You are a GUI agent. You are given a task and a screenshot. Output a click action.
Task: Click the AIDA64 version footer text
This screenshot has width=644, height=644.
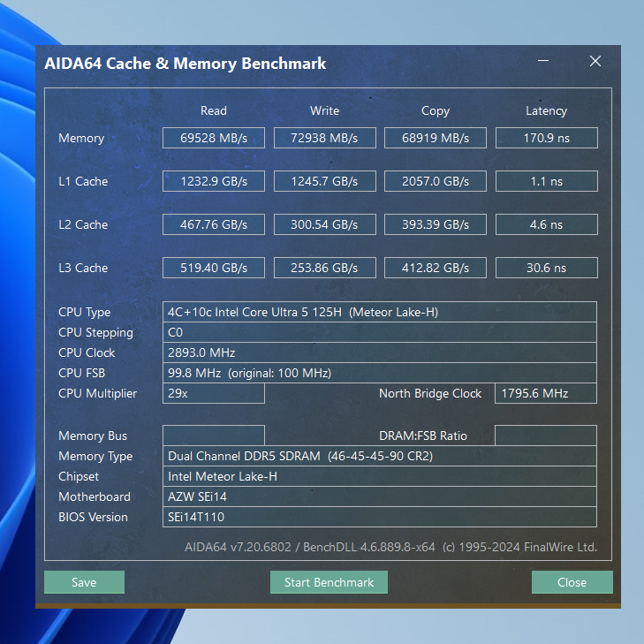pos(390,547)
